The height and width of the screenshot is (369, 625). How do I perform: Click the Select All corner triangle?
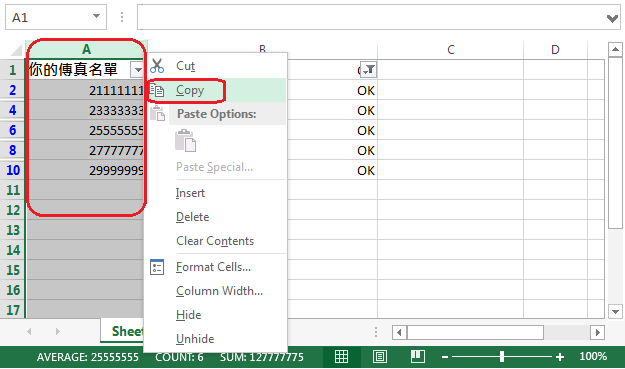(16, 50)
